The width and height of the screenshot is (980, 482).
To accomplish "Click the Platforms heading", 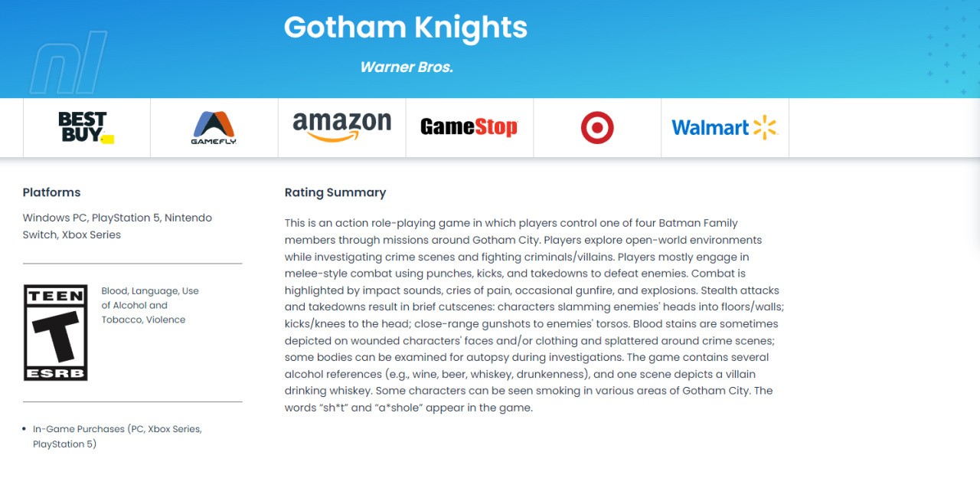I will [51, 192].
